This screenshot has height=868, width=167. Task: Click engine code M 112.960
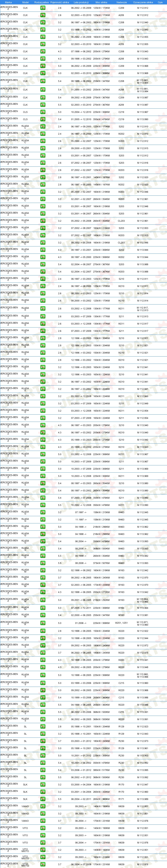point(143,792)
